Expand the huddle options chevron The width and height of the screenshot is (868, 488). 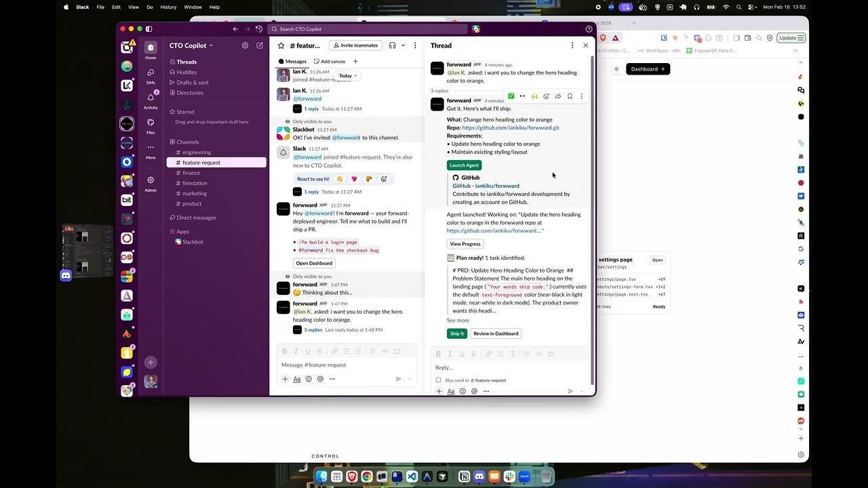pos(403,45)
